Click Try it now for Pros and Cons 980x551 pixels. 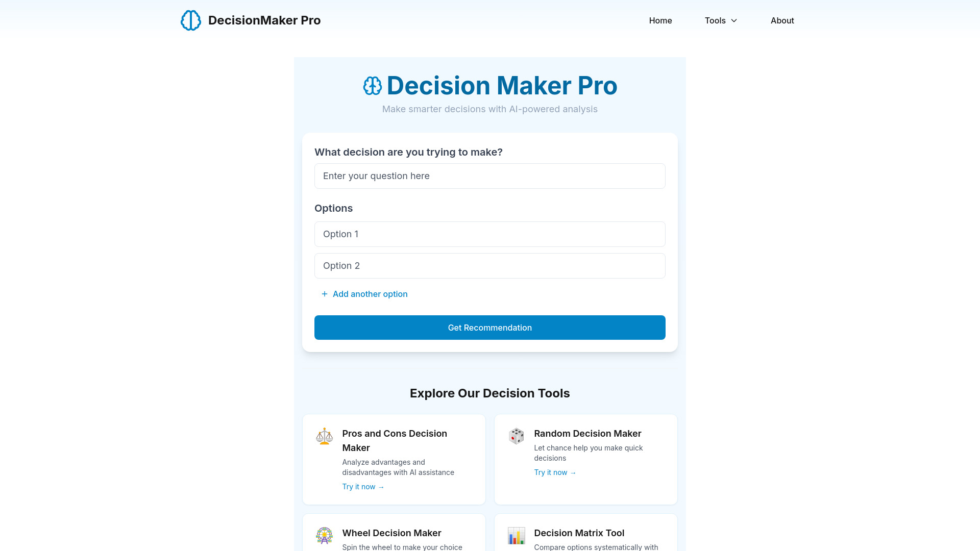point(363,486)
